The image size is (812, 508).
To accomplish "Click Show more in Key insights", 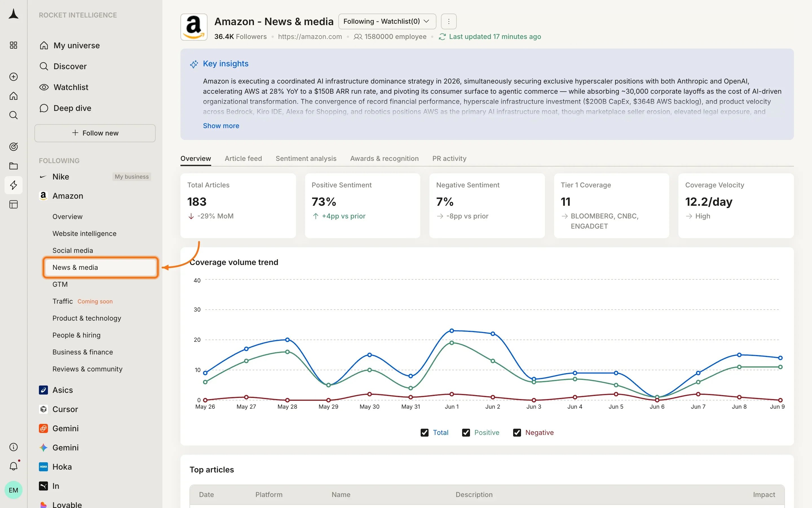I will 221,126.
